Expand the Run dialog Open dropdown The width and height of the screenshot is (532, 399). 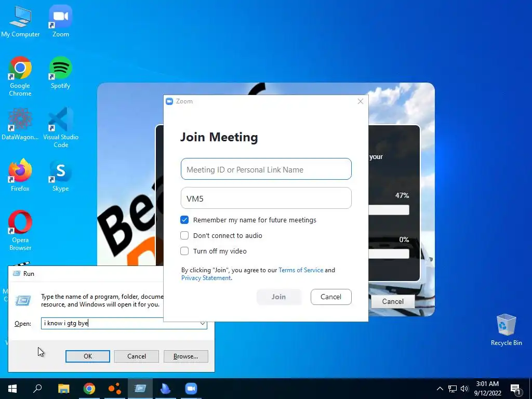pyautogui.click(x=203, y=323)
